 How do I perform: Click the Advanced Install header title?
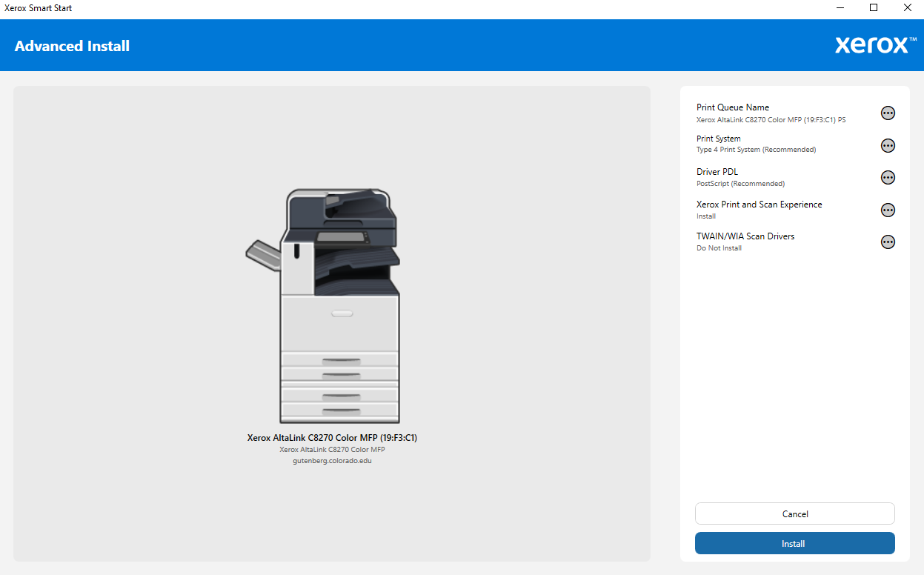pyautogui.click(x=72, y=46)
